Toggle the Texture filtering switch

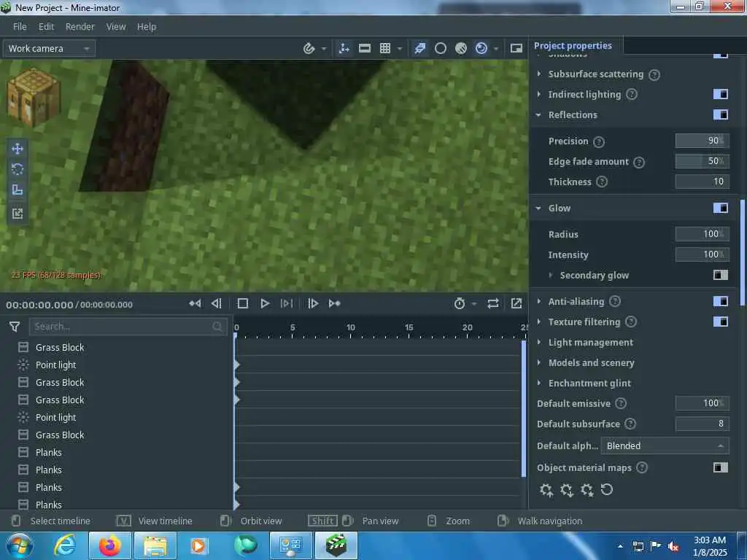(720, 322)
